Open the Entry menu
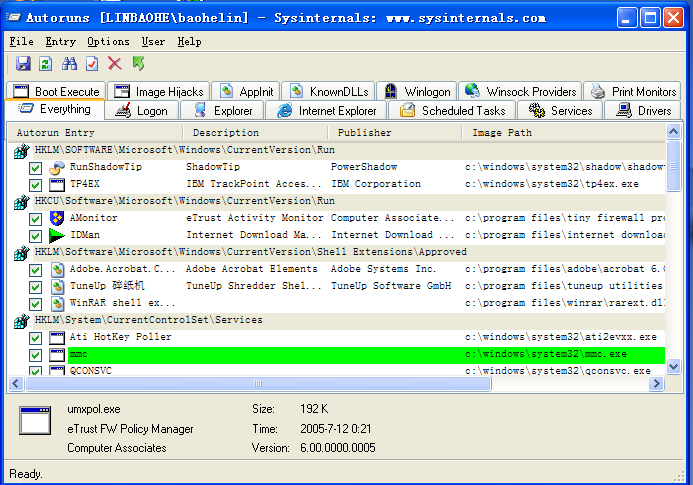 tap(61, 42)
